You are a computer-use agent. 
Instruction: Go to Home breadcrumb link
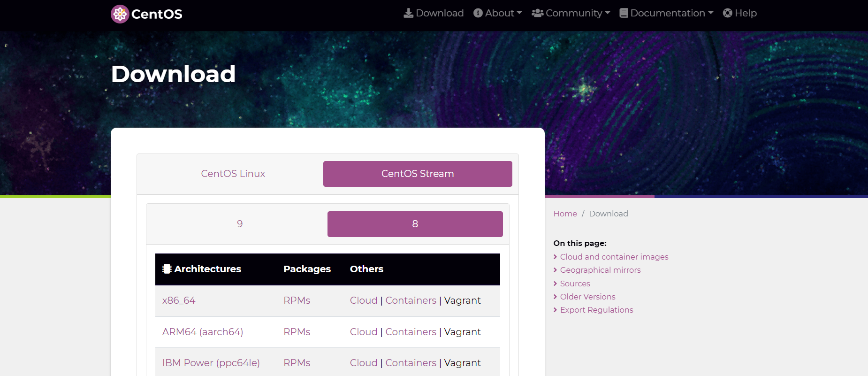(x=565, y=214)
